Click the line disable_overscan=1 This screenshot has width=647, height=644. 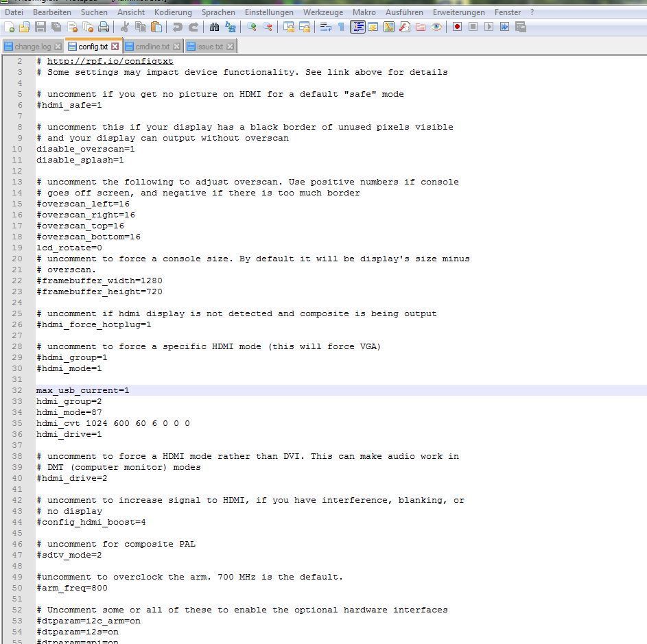click(85, 149)
